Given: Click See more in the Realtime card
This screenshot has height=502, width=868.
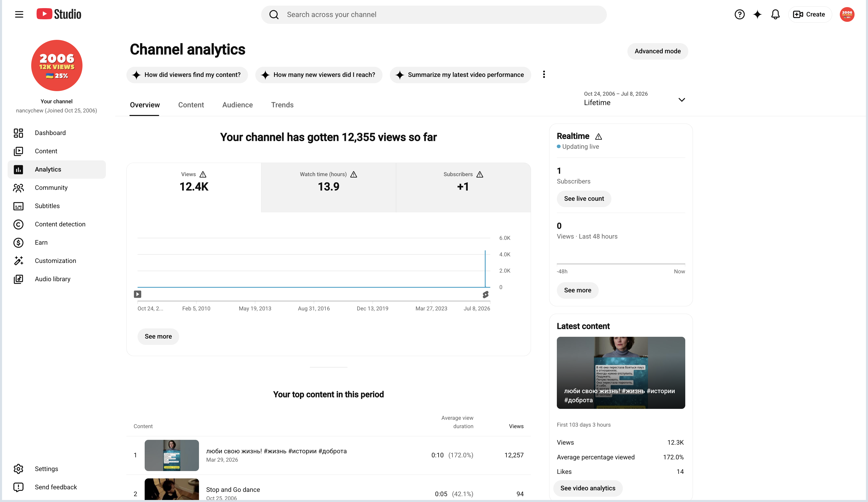Looking at the screenshot, I should click(x=577, y=290).
